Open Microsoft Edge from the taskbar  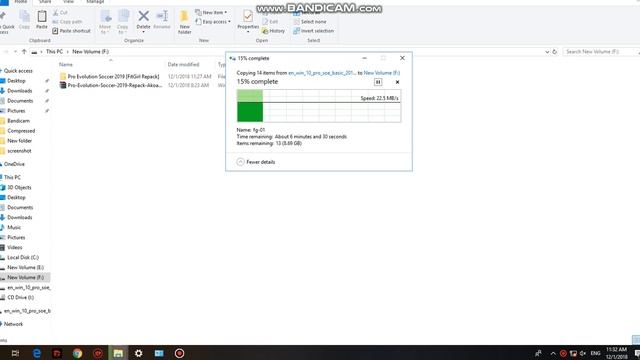[x=37, y=353]
